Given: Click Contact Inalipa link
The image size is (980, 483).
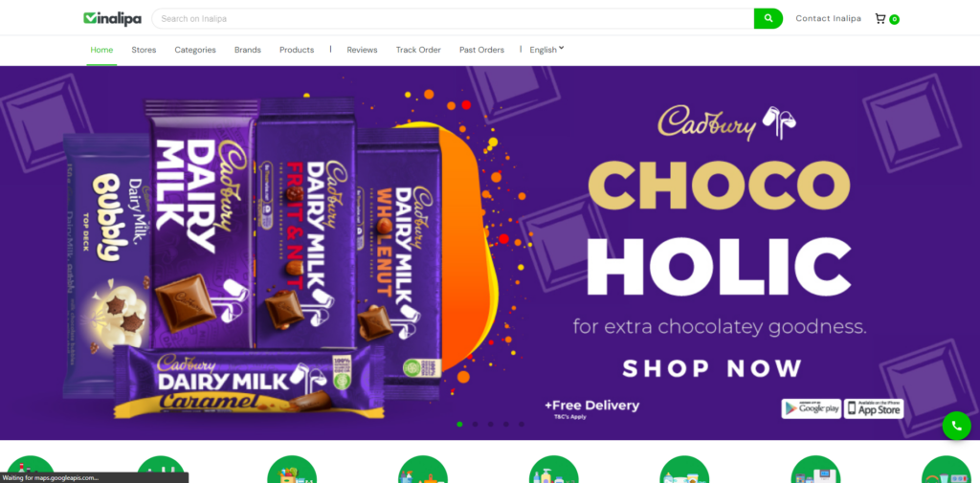Looking at the screenshot, I should coord(828,19).
